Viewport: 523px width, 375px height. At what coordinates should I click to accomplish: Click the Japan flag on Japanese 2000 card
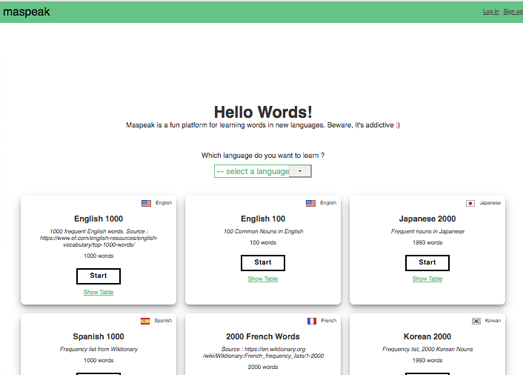click(470, 203)
